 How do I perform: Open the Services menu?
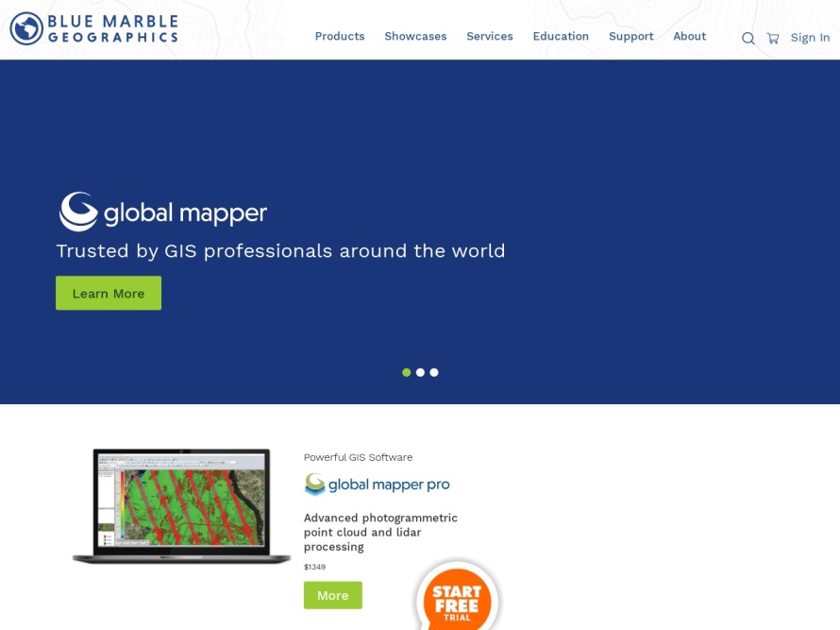point(490,36)
